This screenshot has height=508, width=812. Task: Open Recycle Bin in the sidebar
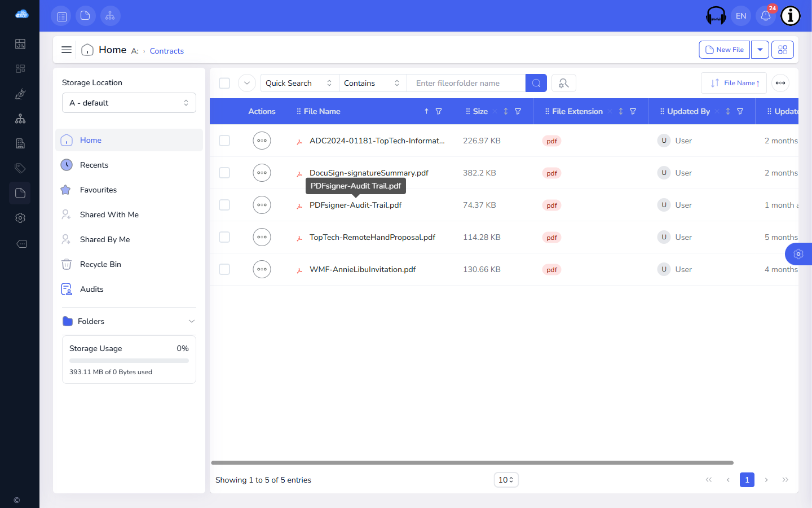coord(129,264)
